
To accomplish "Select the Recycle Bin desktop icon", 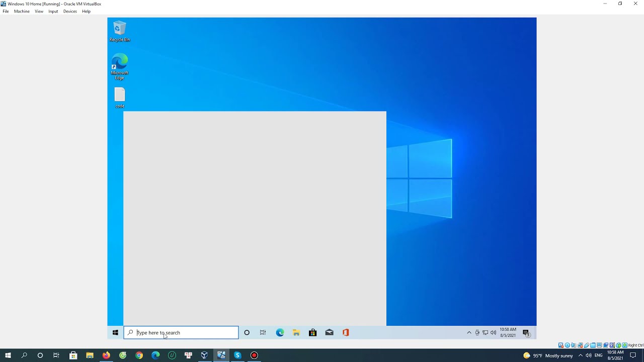I will (x=120, y=31).
